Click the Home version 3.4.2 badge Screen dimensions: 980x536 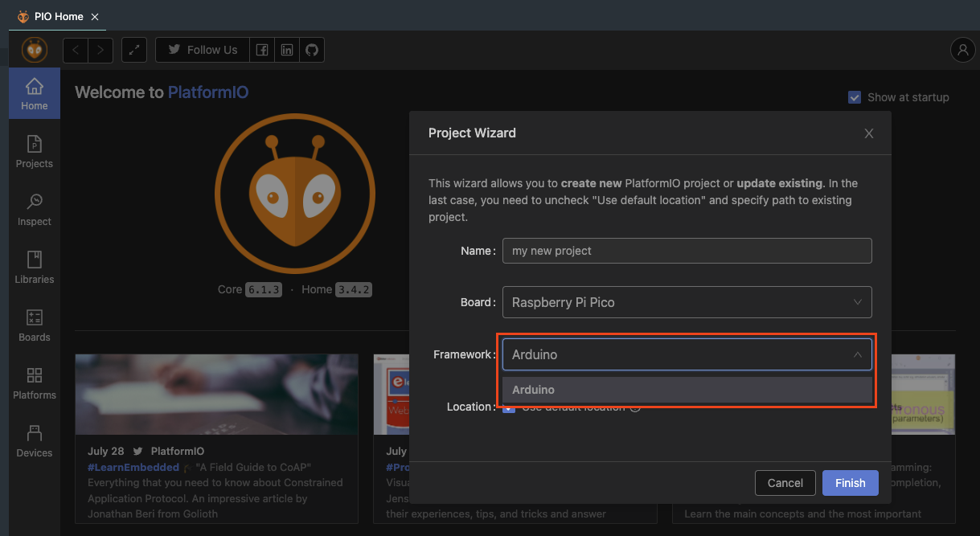click(354, 289)
